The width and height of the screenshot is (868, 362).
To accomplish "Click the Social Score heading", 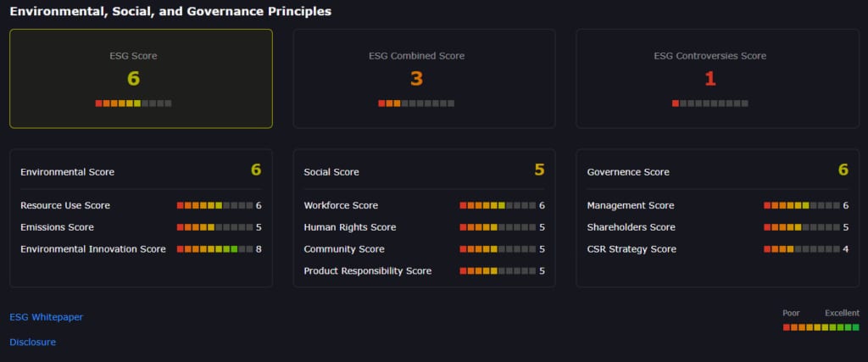I will click(331, 172).
